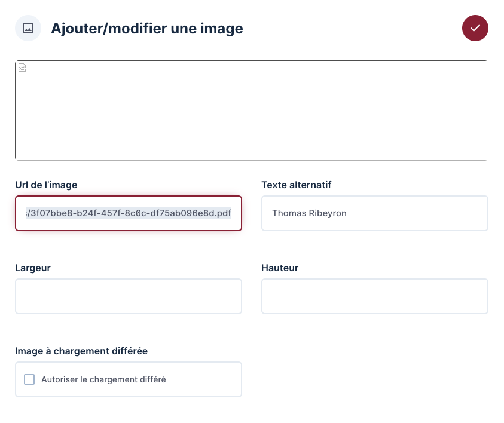Click the "Thomas Ribeyron" alternative text
This screenshot has height=423, width=504.
(x=309, y=213)
